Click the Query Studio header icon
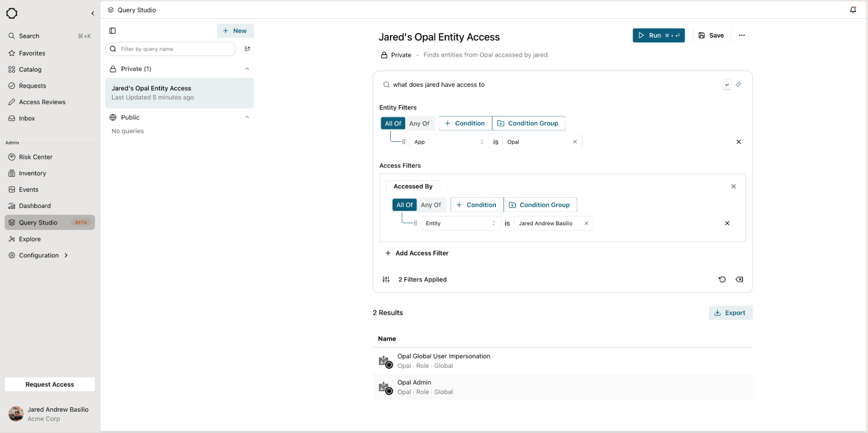The width and height of the screenshot is (868, 433). (111, 10)
